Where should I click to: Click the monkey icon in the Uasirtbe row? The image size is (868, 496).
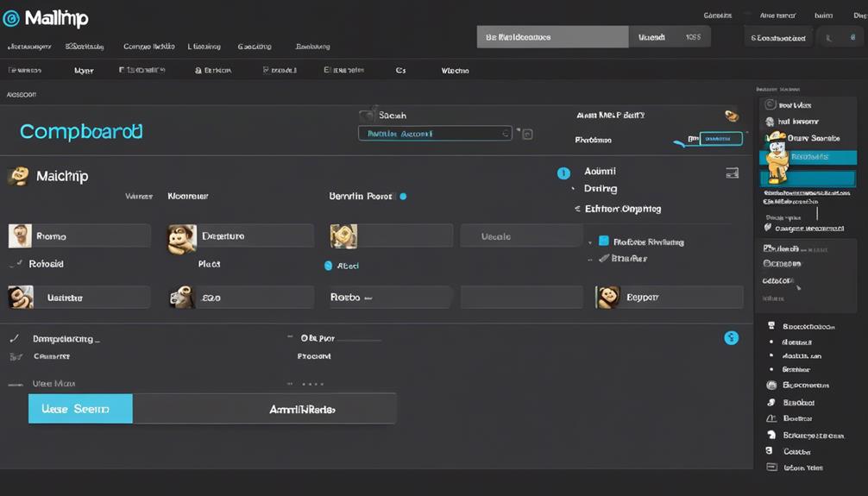click(21, 298)
